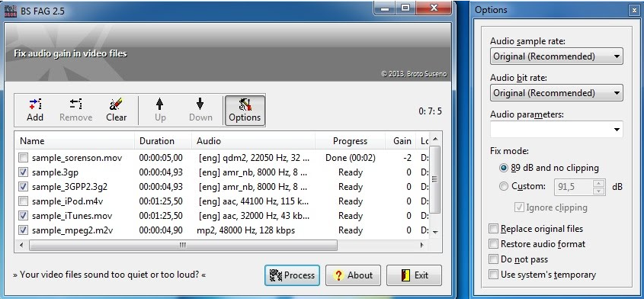Sort by the Duration column header
Screen dimensions: 644x299
[x=163, y=140]
